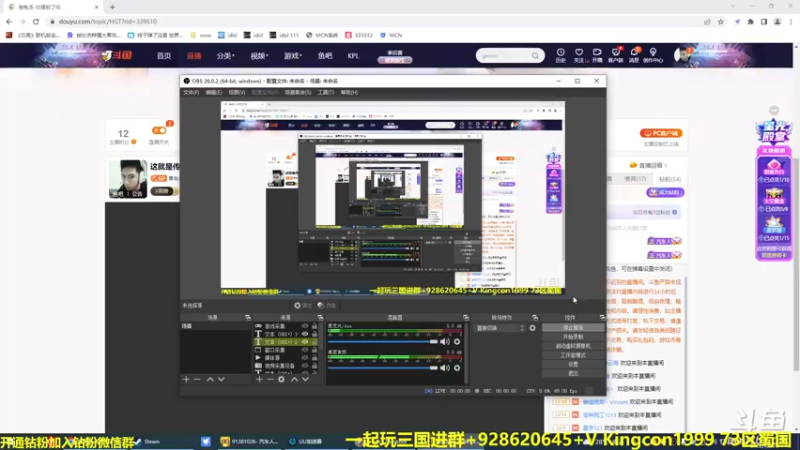The image size is (800, 450).
Task: Open the OBS Scene Collection menu
Action: click(298, 92)
